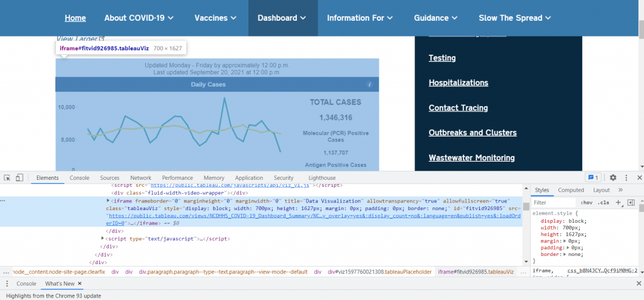Close the DevTools panel
Image resolution: width=644 pixels, height=300 pixels.
coord(639,177)
